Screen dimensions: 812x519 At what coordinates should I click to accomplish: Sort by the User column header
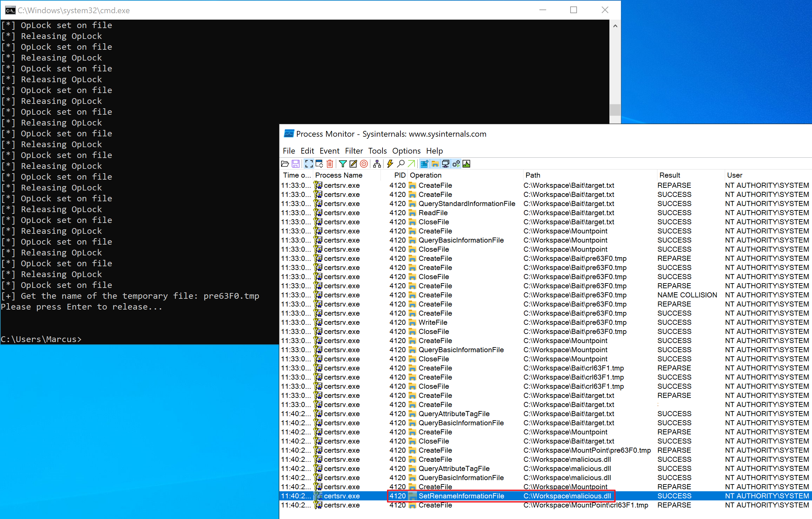point(768,175)
